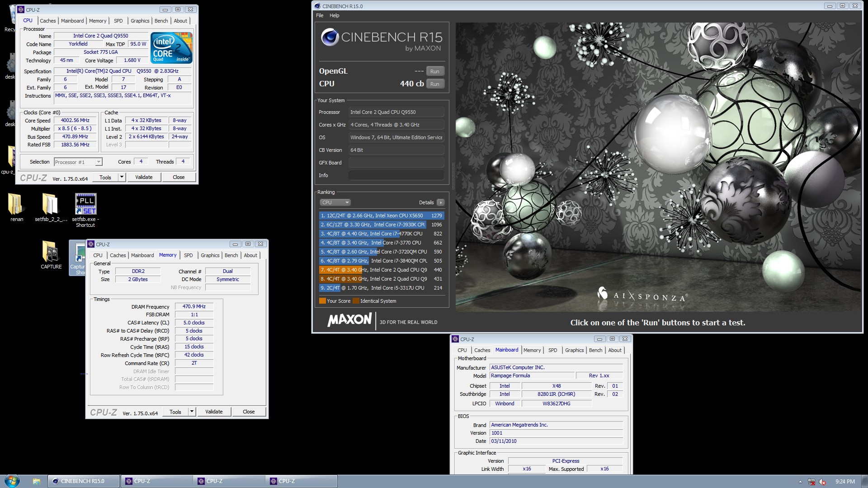The height and width of the screenshot is (488, 868).
Task: Open the SPD tab in Memory CPU-Z window
Action: click(x=188, y=255)
